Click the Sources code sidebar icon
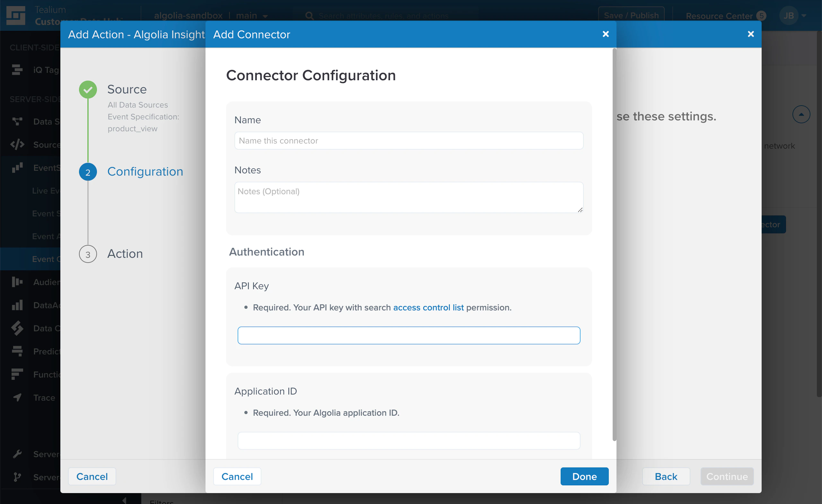 pos(17,144)
